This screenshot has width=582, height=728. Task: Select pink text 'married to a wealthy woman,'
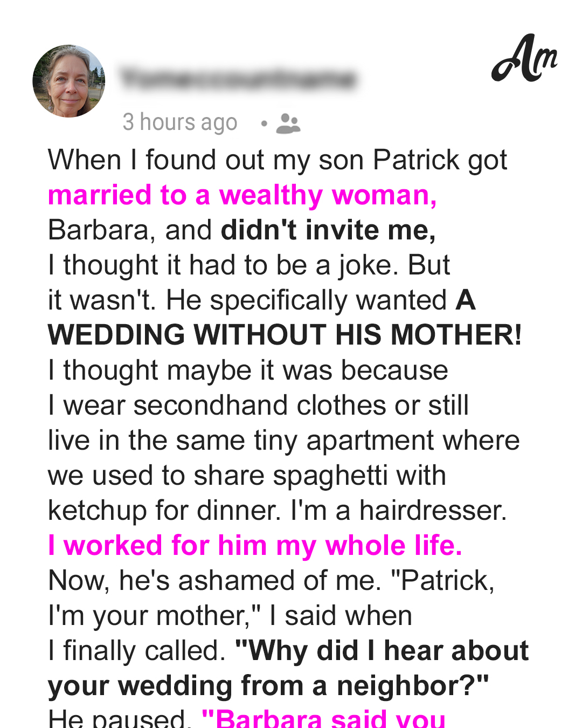pyautogui.click(x=242, y=195)
